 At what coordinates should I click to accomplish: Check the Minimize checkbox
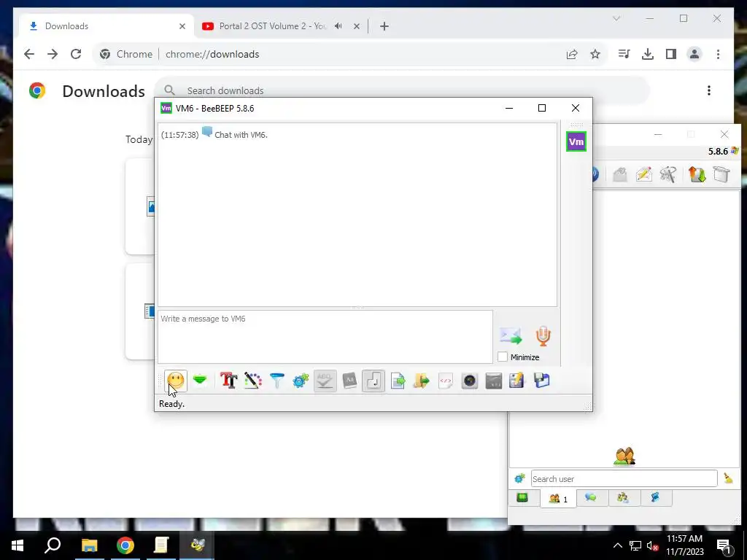(x=503, y=357)
